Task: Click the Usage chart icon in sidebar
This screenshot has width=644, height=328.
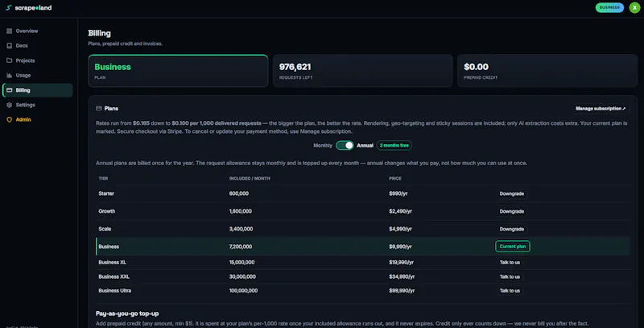Action: [10, 75]
